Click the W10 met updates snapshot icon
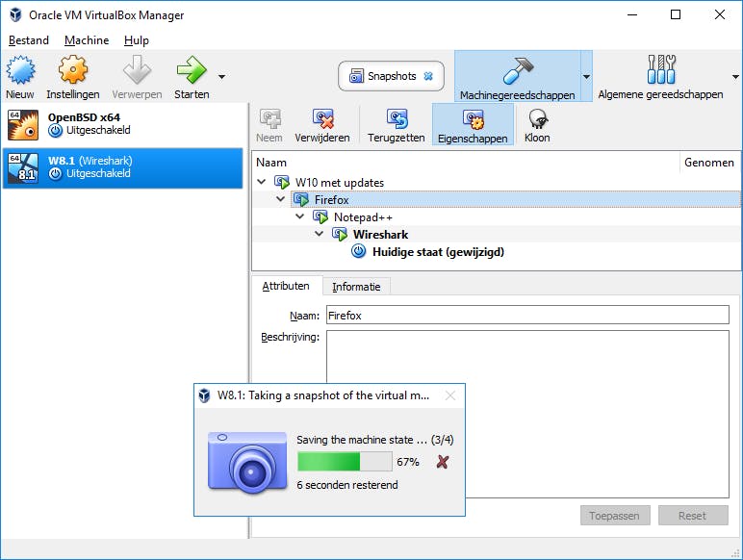This screenshot has height=560, width=743. click(282, 182)
